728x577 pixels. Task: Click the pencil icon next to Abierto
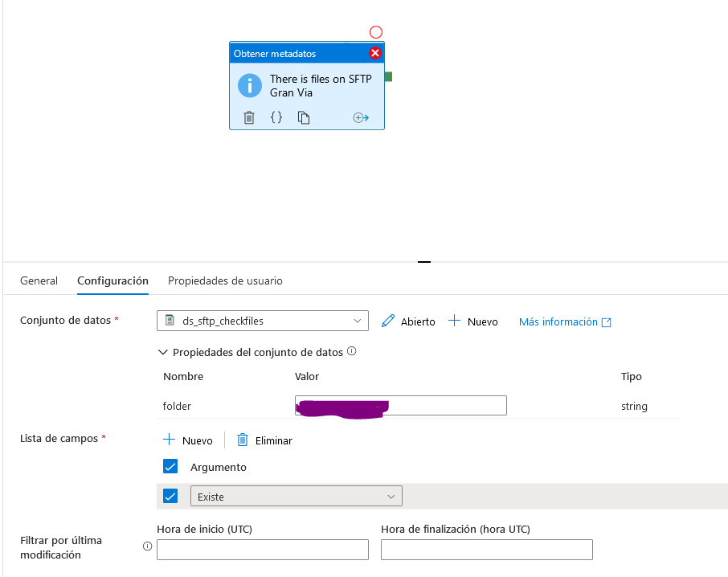coord(386,321)
